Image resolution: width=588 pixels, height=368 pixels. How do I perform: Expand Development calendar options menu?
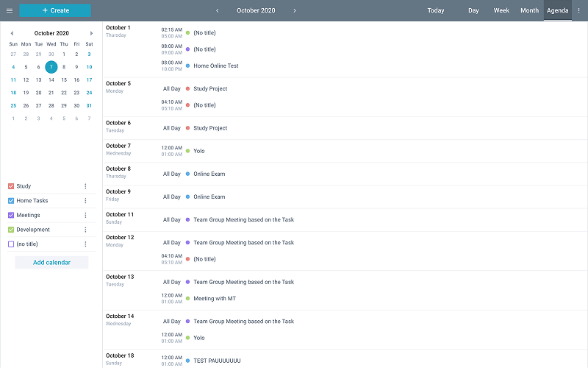(85, 230)
